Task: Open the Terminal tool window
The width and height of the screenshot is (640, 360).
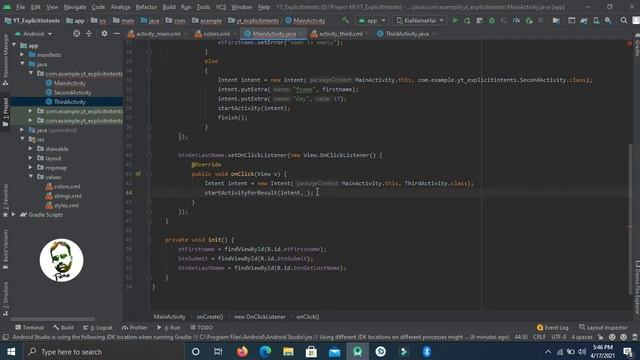Action: pos(29,327)
